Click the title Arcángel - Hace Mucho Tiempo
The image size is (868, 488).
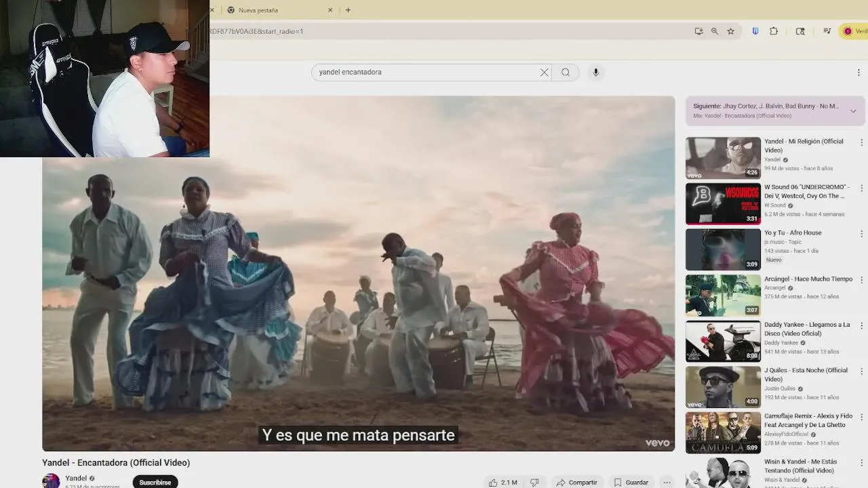(808, 279)
